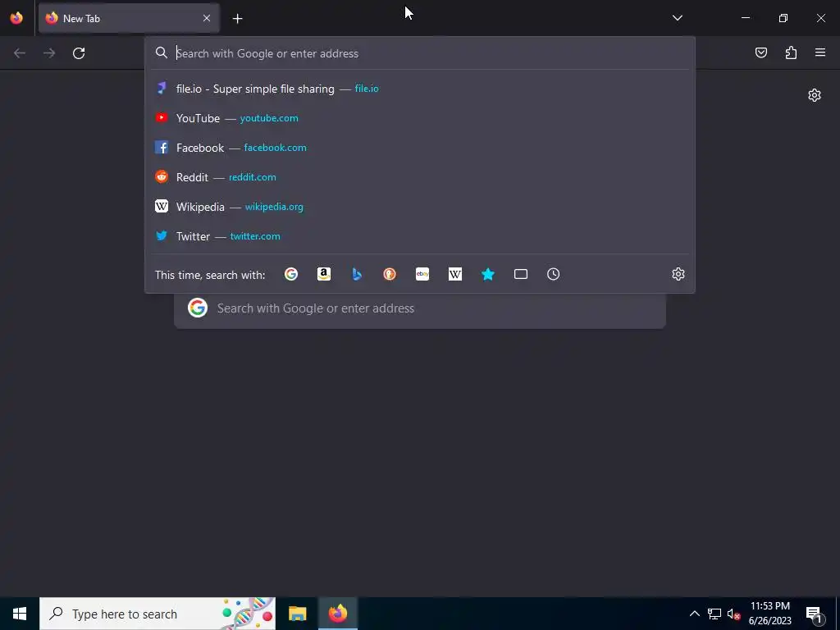Select the Reddit suggestion

(x=419, y=177)
